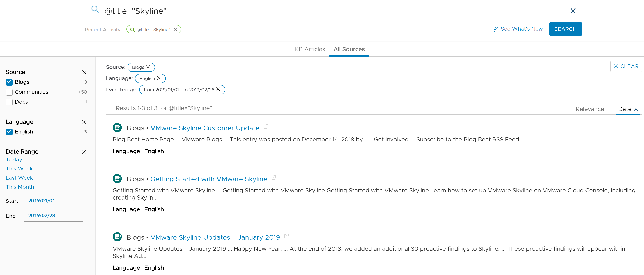Click the blog icon for Customer Update result
644x275 pixels.
pos(117,128)
